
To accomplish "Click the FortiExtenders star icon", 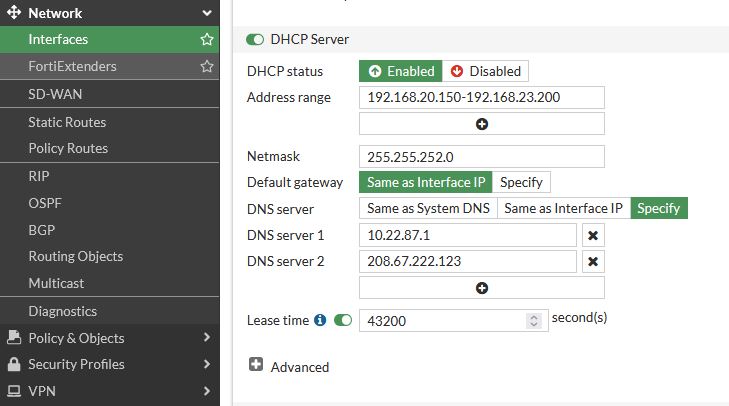I will pos(207,67).
